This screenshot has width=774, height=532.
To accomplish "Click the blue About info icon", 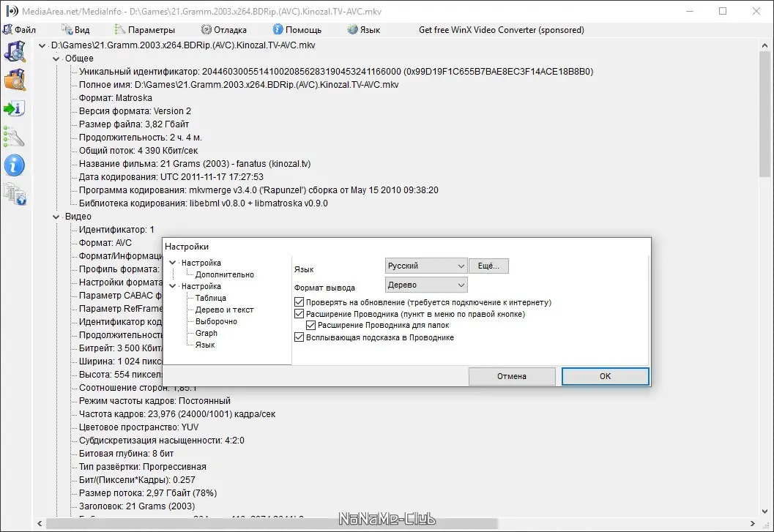I will (15, 165).
